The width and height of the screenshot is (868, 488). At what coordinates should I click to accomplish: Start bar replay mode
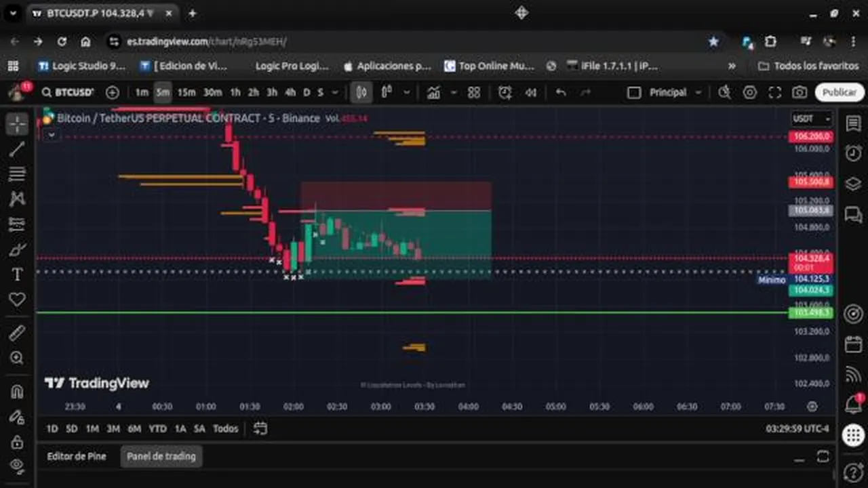pyautogui.click(x=531, y=92)
